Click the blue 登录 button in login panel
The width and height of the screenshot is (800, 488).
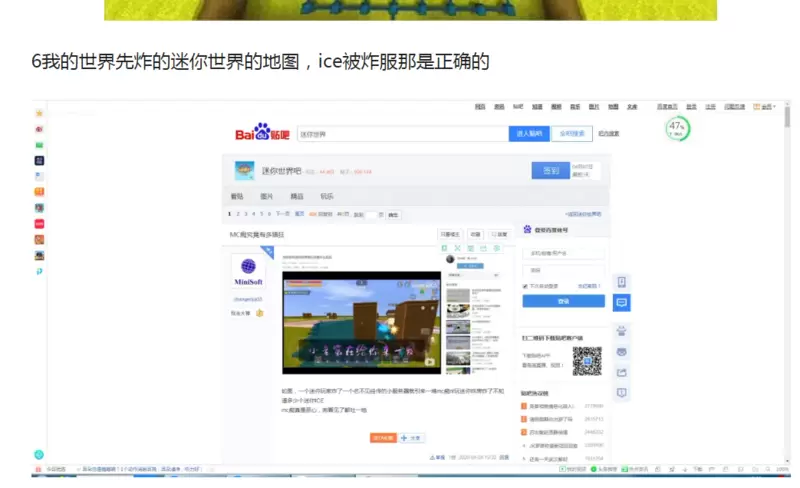[x=563, y=301]
